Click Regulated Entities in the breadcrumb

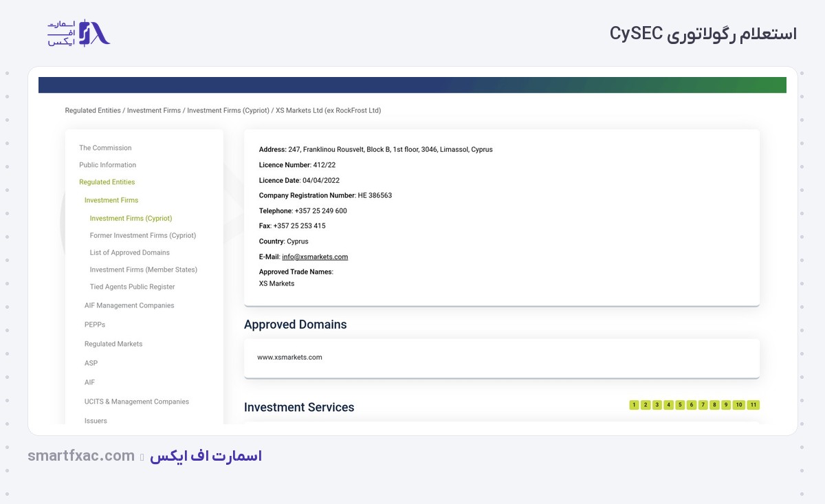click(x=93, y=110)
